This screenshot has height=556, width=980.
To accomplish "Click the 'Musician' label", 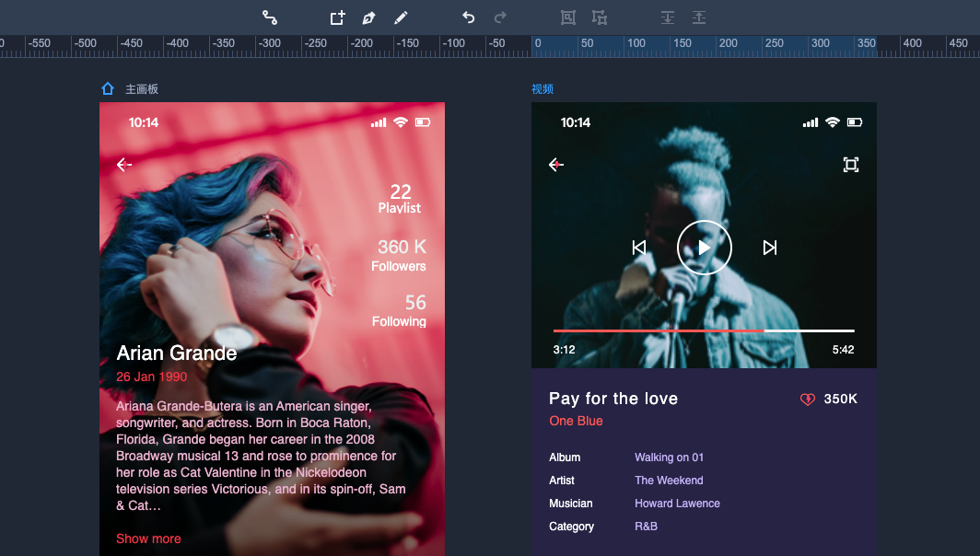I will point(571,504).
